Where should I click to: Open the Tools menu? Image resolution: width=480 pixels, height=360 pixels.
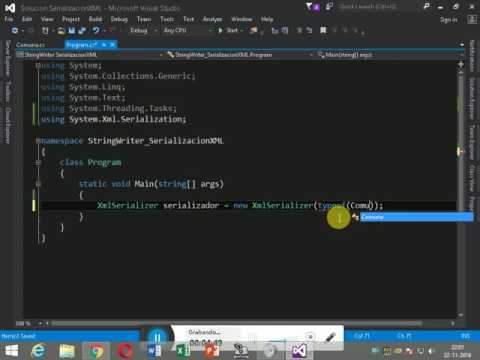pos(167,19)
